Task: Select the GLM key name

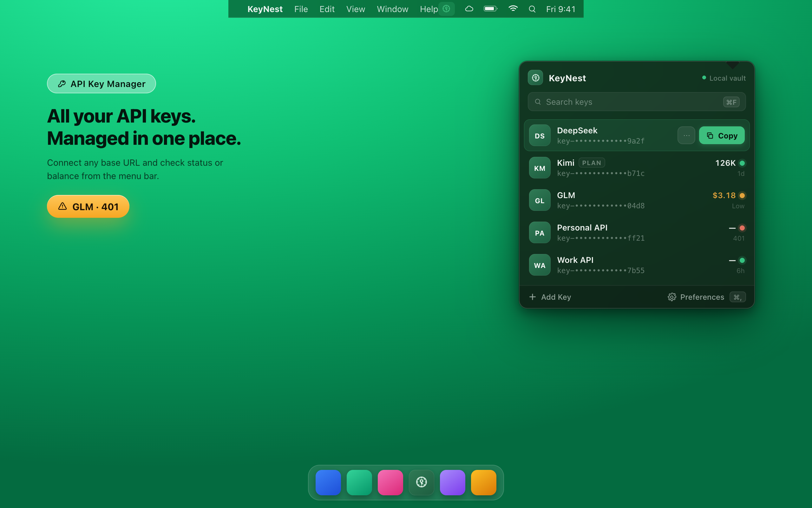Action: [566, 195]
